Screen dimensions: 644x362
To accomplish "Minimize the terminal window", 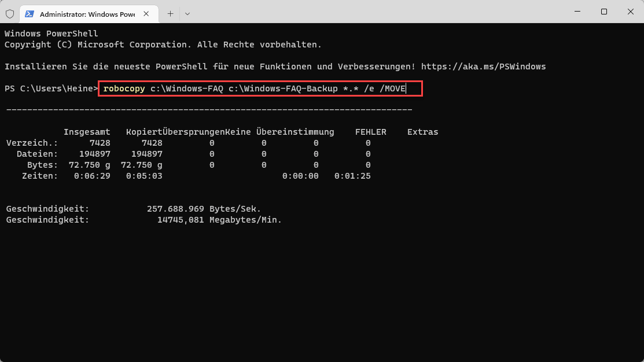I will tap(577, 12).
